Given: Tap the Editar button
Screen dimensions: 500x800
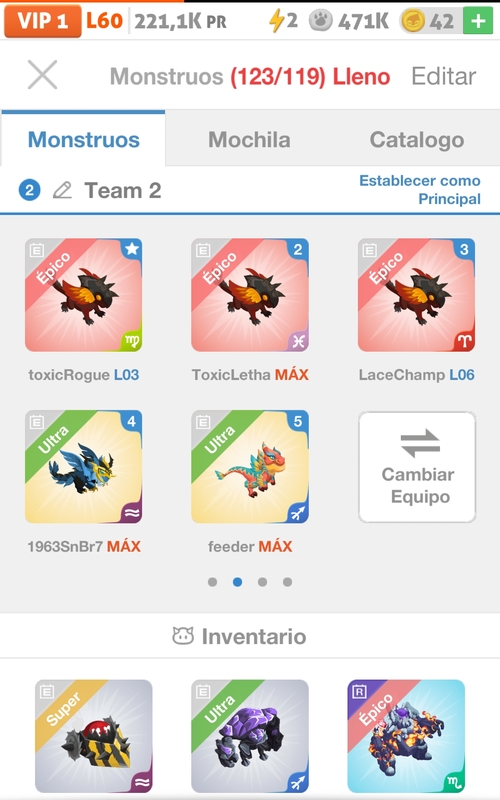Looking at the screenshot, I should click(443, 76).
